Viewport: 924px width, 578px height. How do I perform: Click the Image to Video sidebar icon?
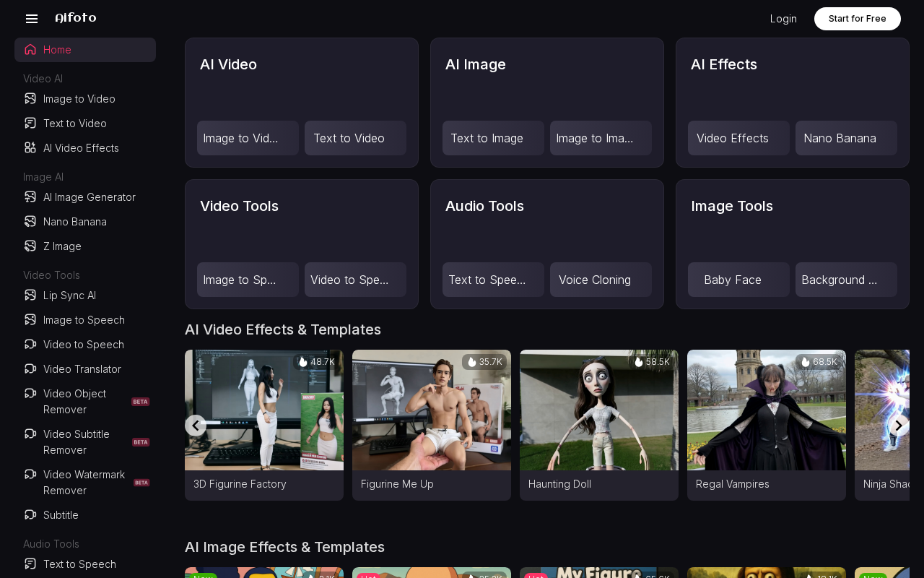(x=30, y=99)
